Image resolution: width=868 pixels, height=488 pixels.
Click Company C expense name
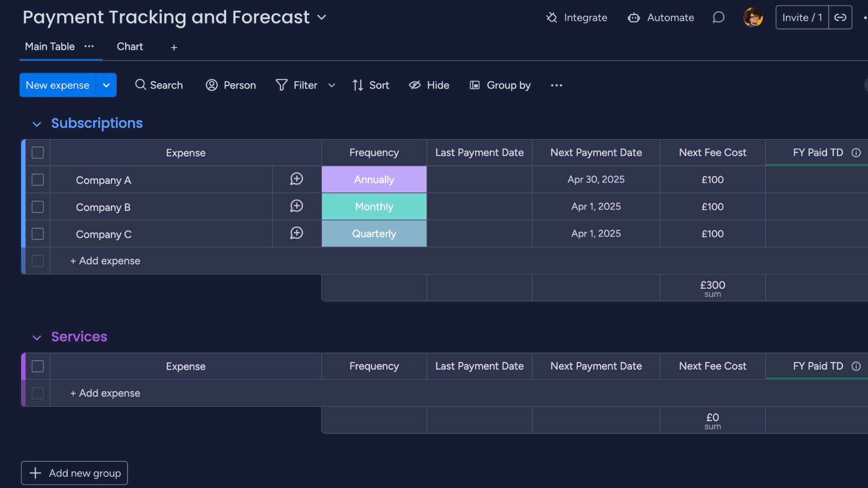104,235
